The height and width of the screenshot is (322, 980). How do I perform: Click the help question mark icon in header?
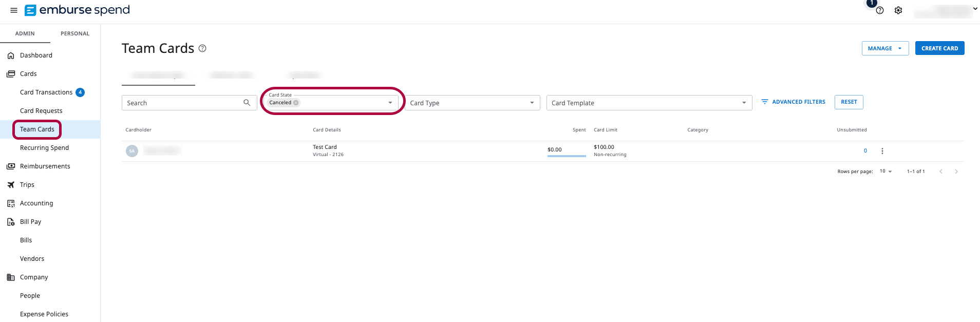click(x=880, y=11)
